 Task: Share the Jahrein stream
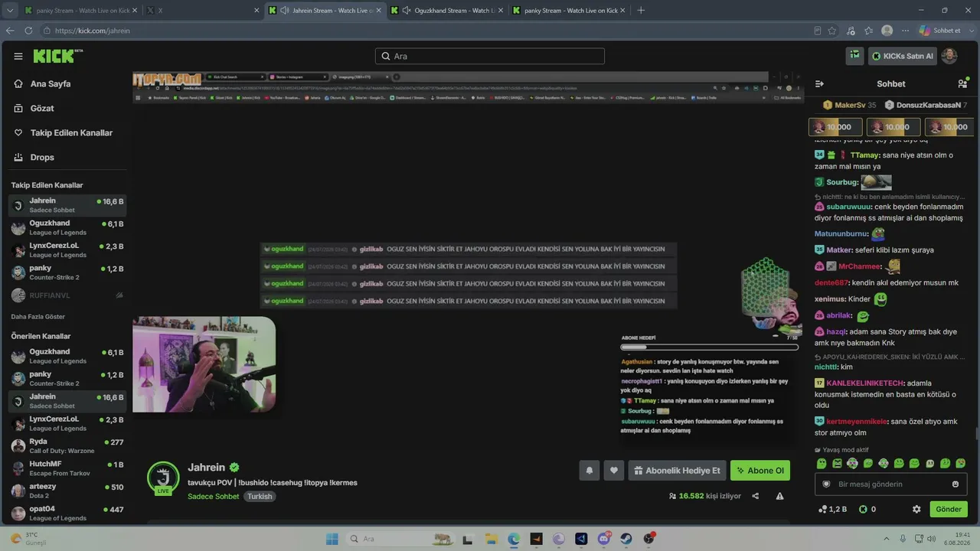pos(756,496)
